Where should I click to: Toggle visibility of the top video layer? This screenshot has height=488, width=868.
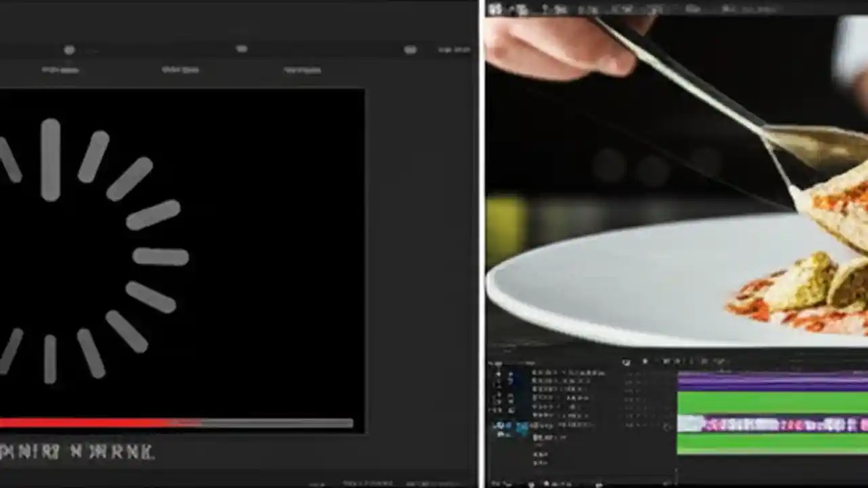tap(499, 373)
